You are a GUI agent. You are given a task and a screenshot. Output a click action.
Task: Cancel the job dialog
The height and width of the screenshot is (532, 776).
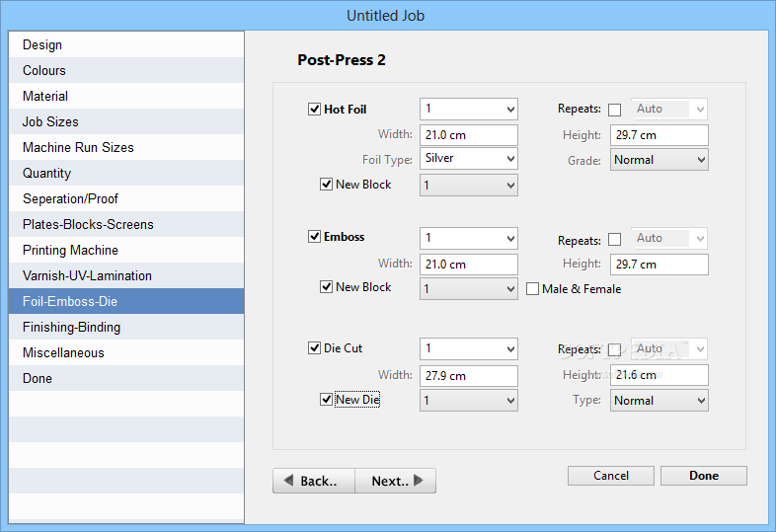611,476
